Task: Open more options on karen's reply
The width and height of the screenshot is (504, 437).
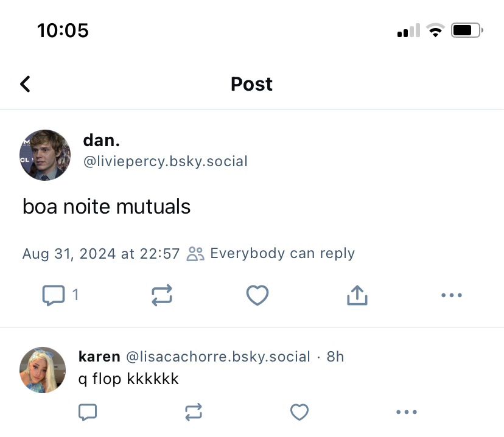Action: point(406,413)
